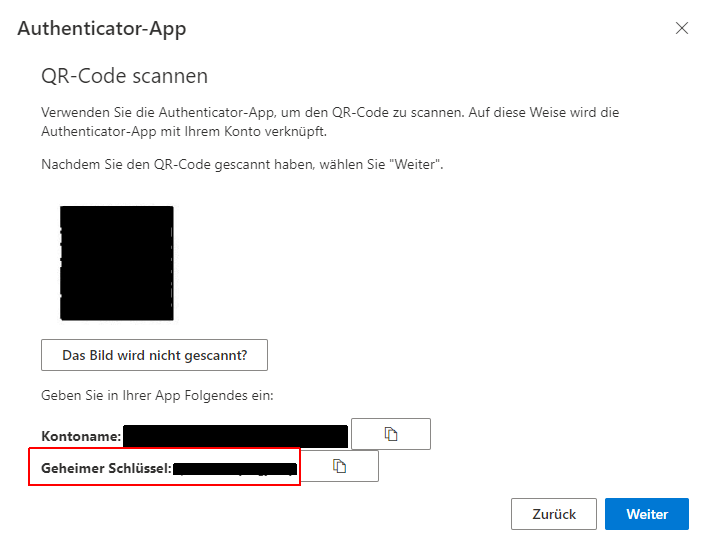
Task: Select the 'Geheimer Schlüssel:' label
Action: pyautogui.click(x=106, y=468)
